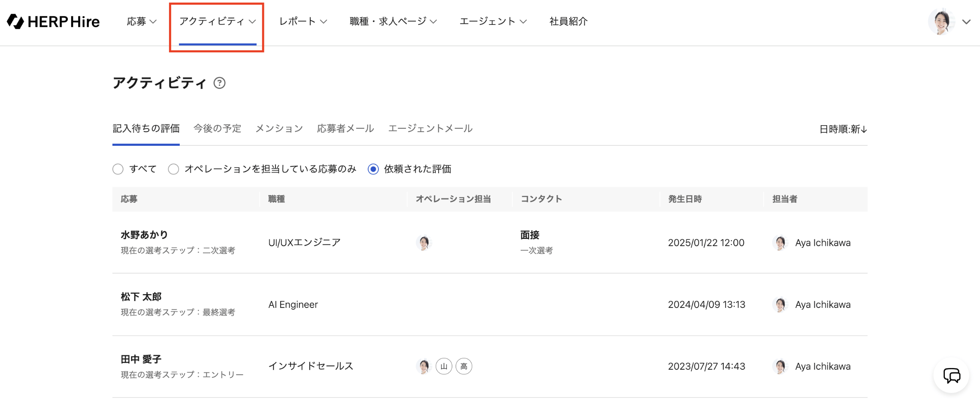Open the 職種・求人ページ dropdown

click(x=393, y=21)
